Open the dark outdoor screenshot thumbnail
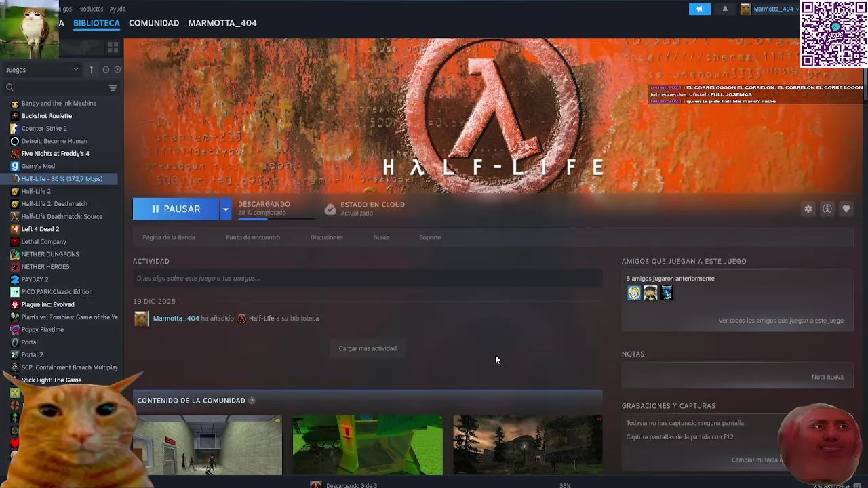Viewport: 868px width, 488px height. pos(528,445)
